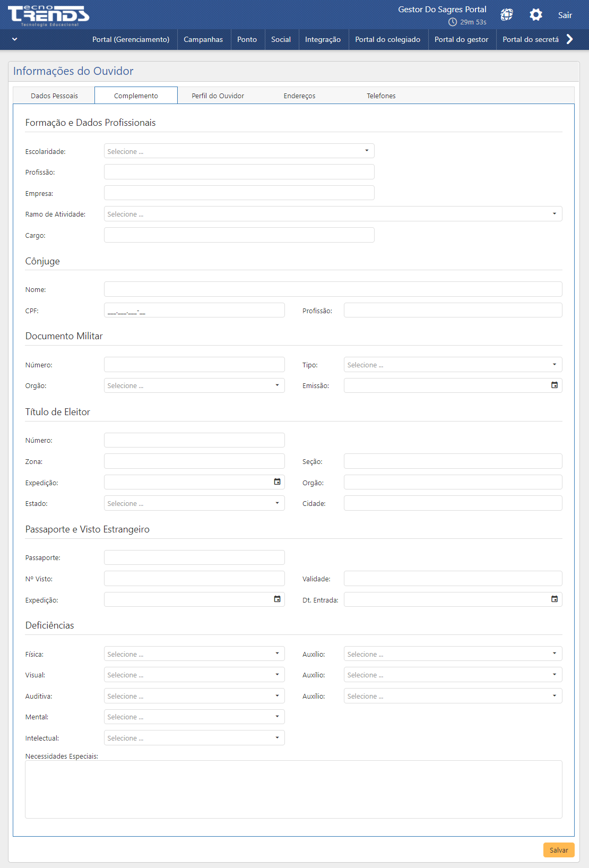
Task: Open calendar for passport Expedição date
Action: pyautogui.click(x=277, y=599)
